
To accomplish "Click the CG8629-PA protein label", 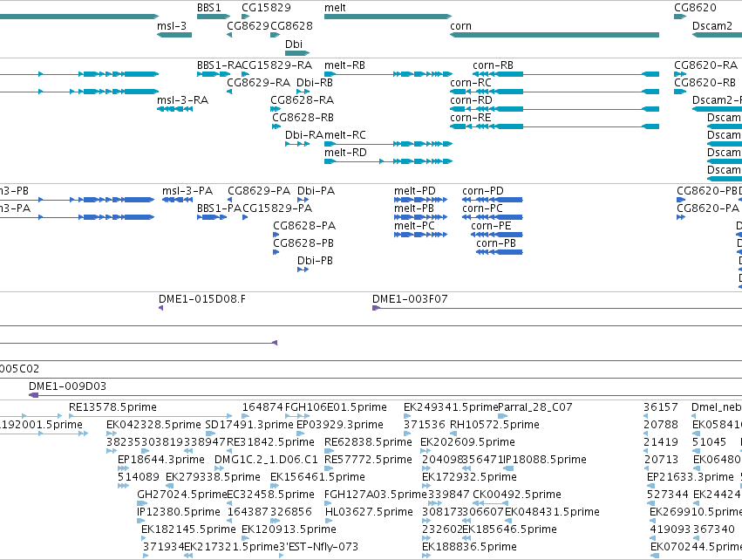I will [259, 191].
